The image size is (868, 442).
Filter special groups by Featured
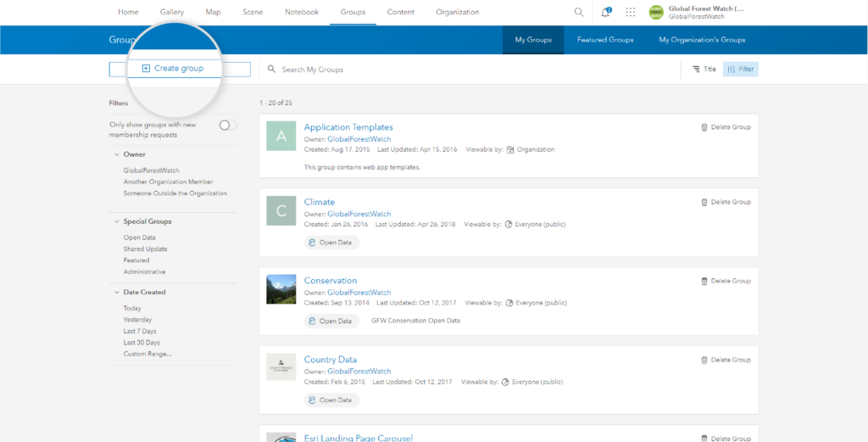point(136,260)
